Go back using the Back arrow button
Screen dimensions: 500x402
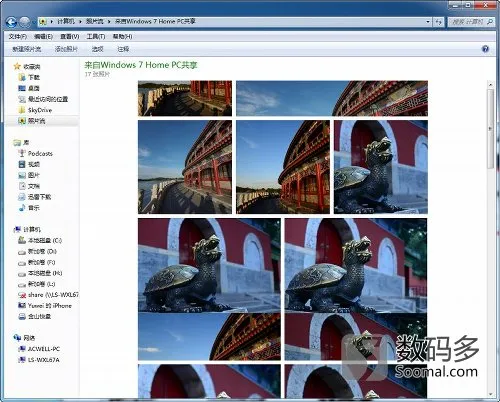(11, 22)
